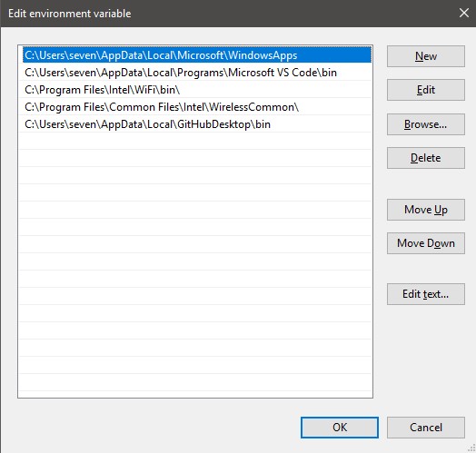This screenshot has width=476, height=453.
Task: Close the dialog with the X icon
Action: pos(464,13)
